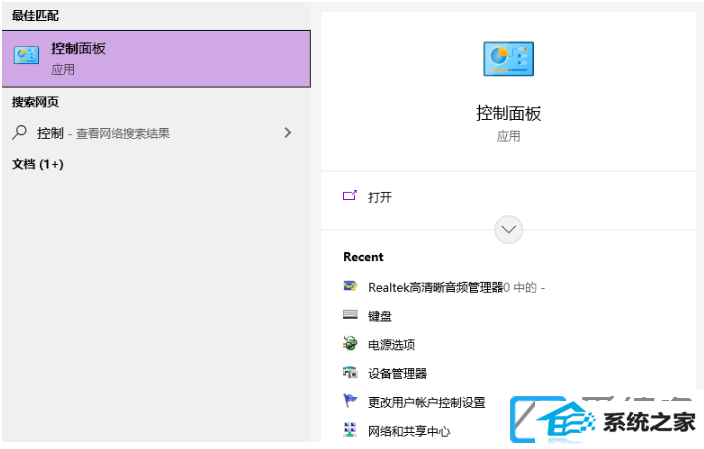The height and width of the screenshot is (449, 704).
Task: Click 打开 to open Control Panel
Action: pyautogui.click(x=380, y=197)
